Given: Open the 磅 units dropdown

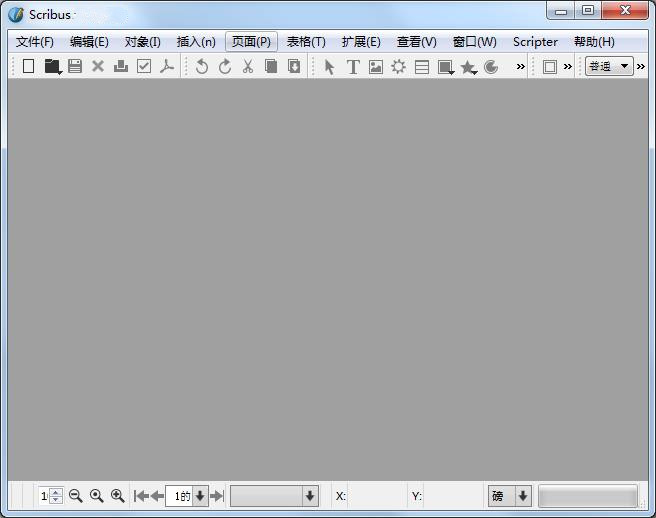Looking at the screenshot, I should tap(510, 496).
